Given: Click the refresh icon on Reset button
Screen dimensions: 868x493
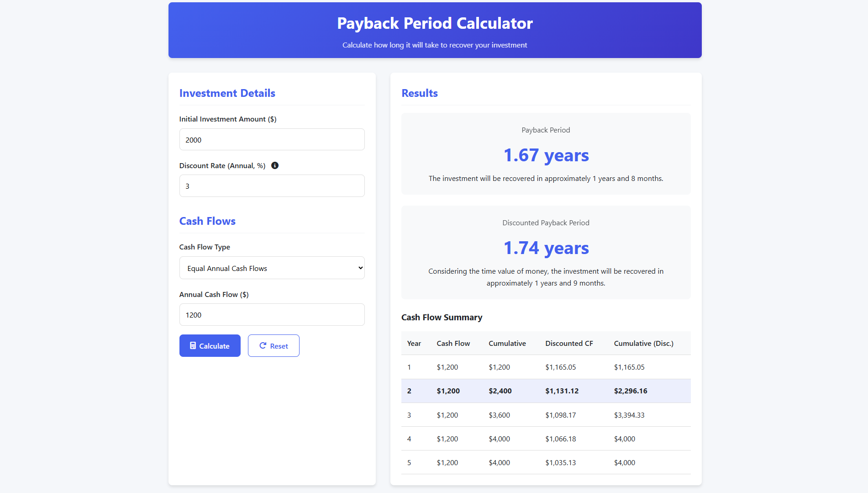Looking at the screenshot, I should point(263,346).
